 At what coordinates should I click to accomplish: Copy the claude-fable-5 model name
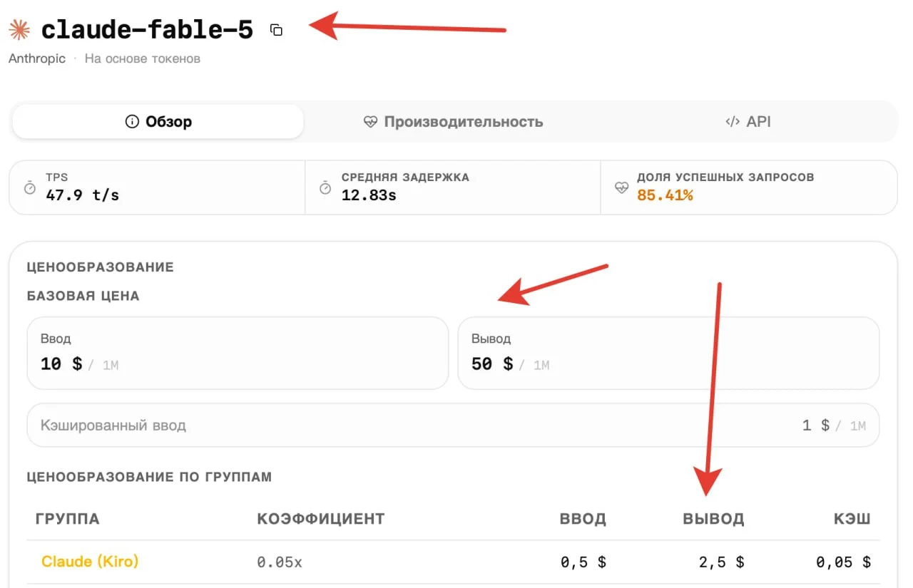tap(276, 30)
